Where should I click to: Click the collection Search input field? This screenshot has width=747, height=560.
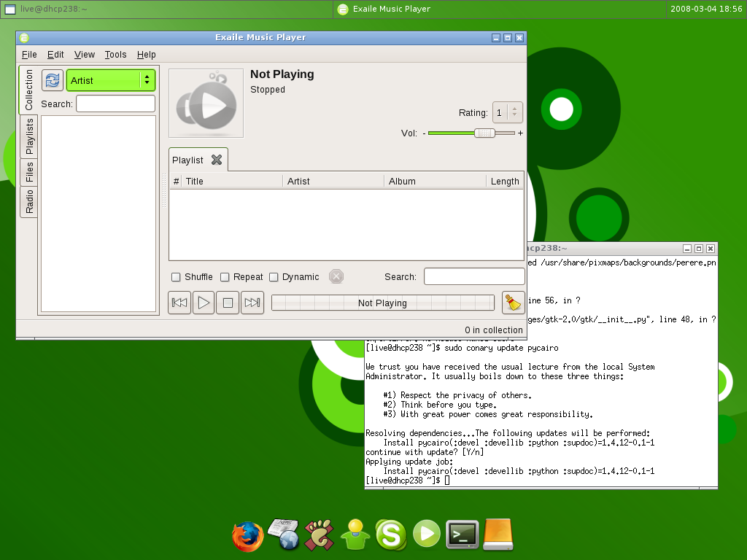115,104
